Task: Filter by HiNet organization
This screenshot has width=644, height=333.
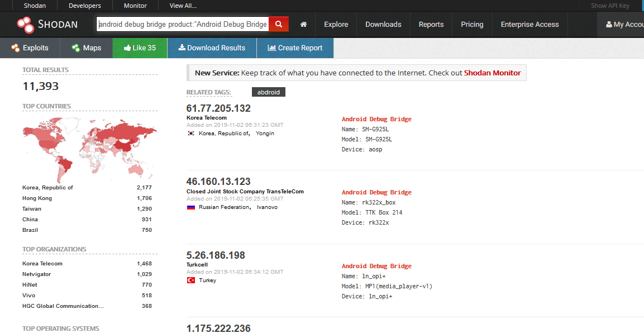Action: (x=30, y=285)
